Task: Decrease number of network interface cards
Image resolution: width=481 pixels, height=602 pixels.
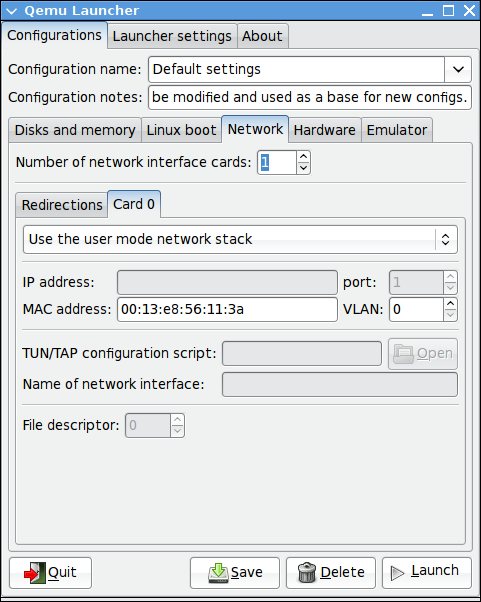Action: (x=303, y=168)
